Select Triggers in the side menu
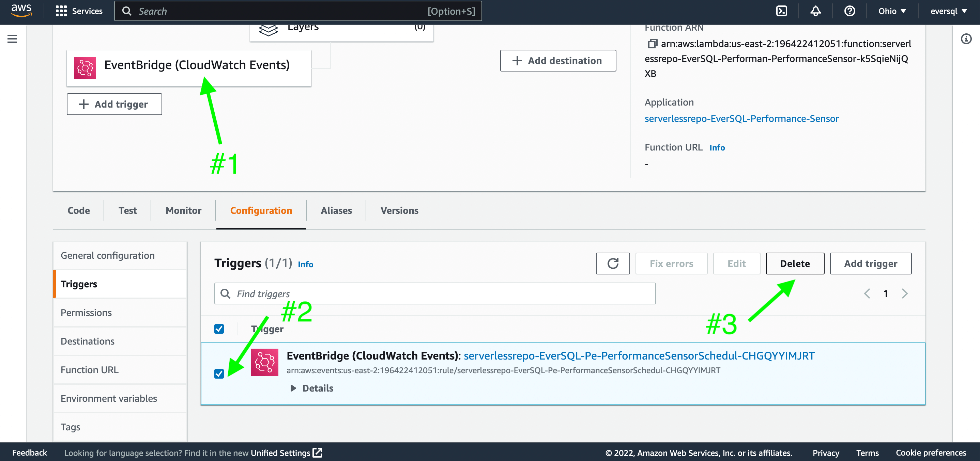The height and width of the screenshot is (461, 980). click(x=120, y=284)
